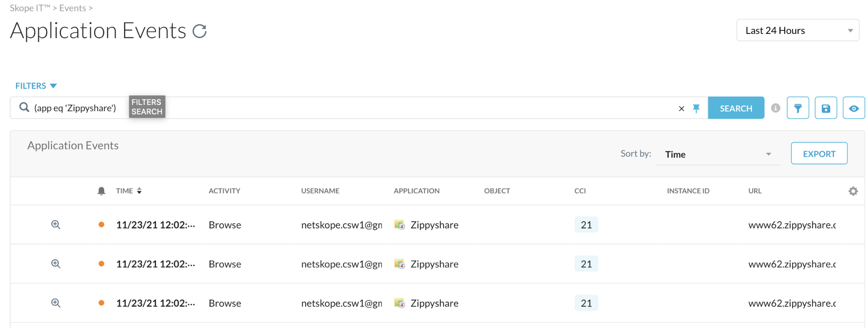Screen dimensions: 868x328
Task: View details of first Zippyshare event
Action: [x=56, y=225]
